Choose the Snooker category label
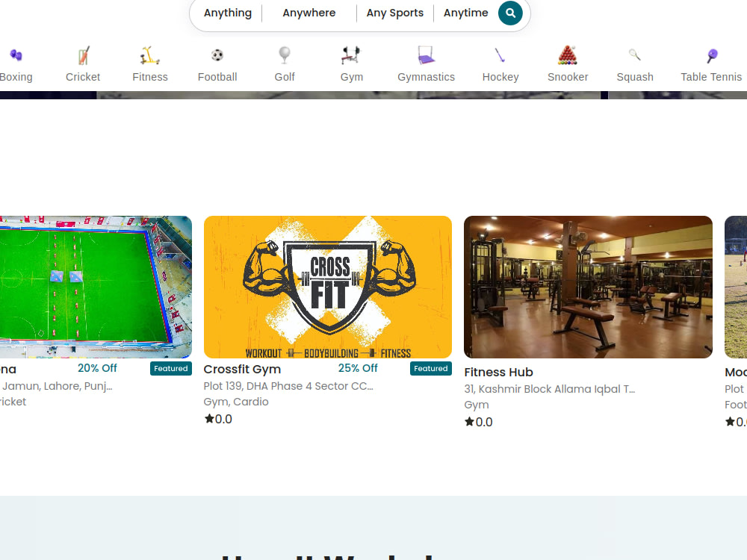747x560 pixels. pos(568,77)
